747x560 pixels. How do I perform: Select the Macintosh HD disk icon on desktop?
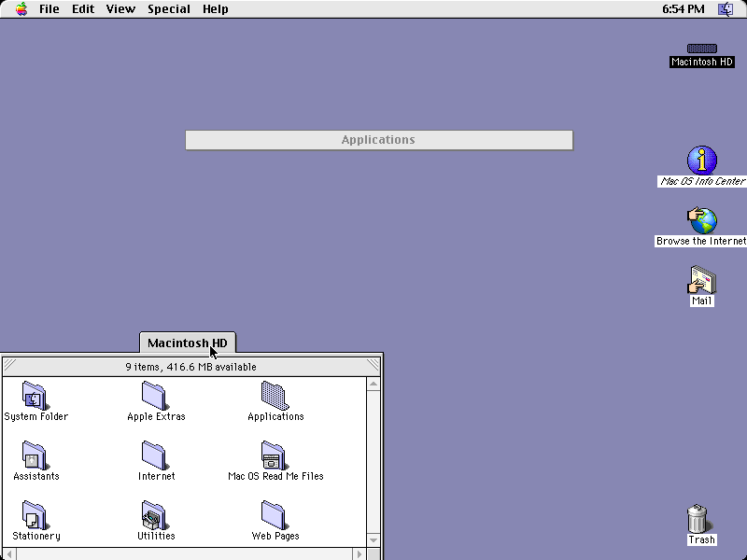click(x=702, y=49)
